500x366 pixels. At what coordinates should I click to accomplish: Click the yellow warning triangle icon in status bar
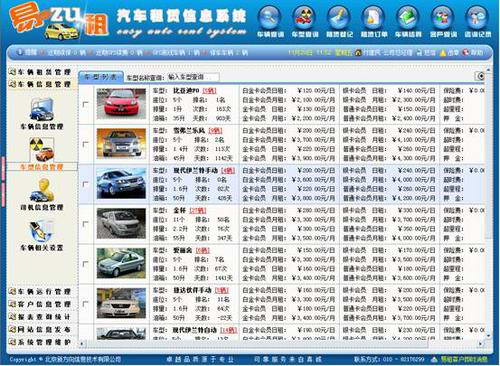[443, 53]
